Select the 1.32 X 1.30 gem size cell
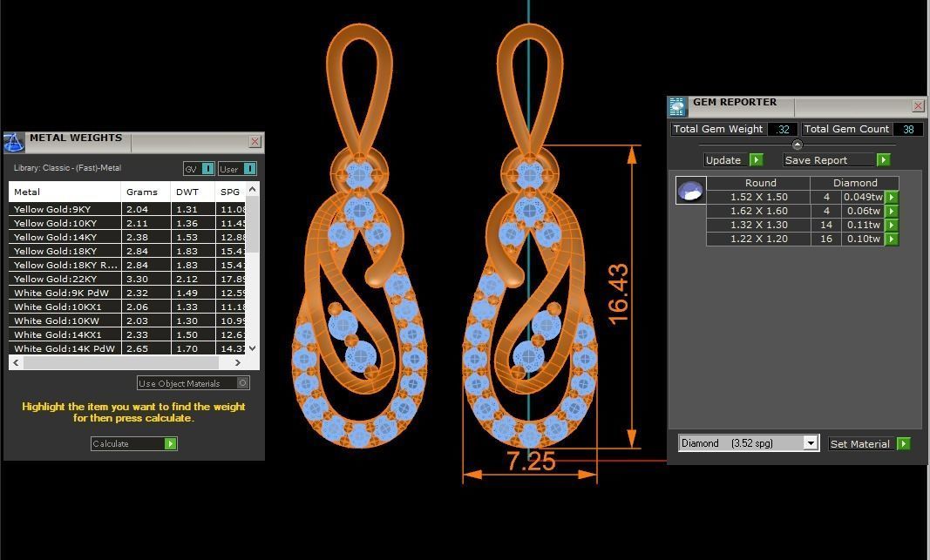The height and width of the screenshot is (560, 930). 758,226
